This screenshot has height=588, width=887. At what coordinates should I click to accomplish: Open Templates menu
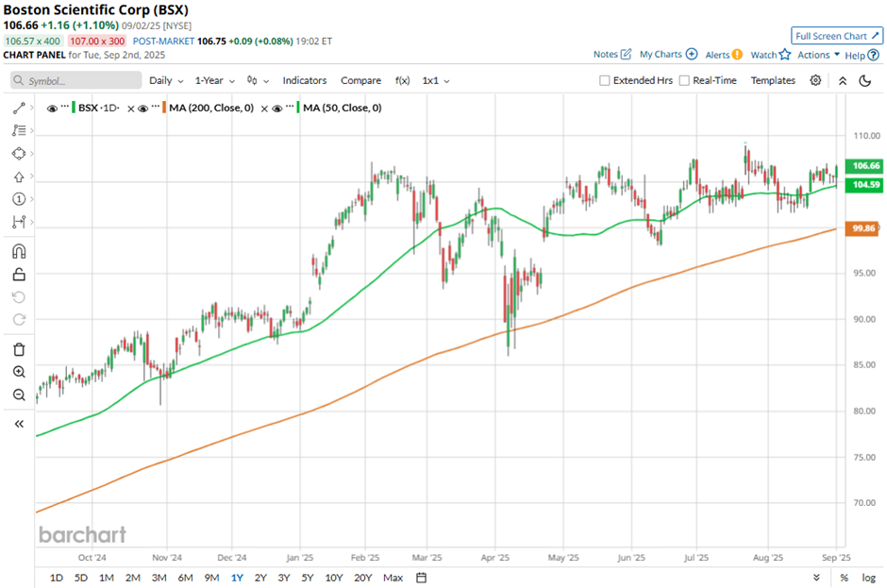pyautogui.click(x=773, y=80)
